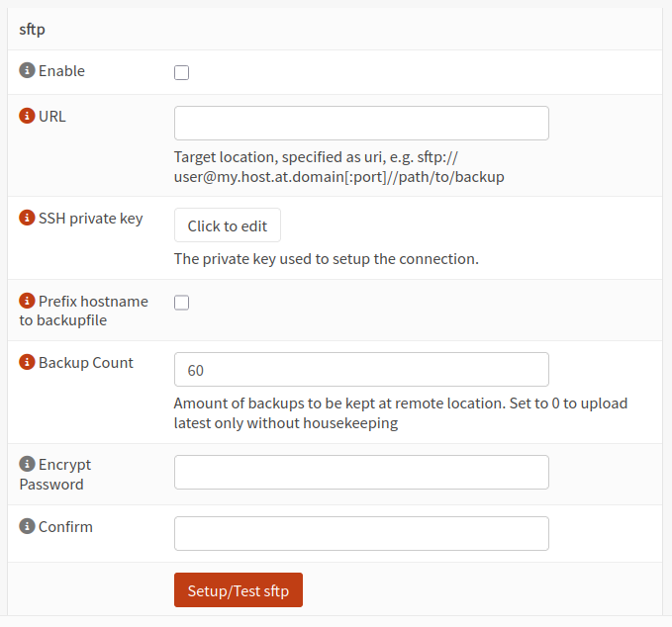Screen dimensions: 672x627
Task: Click the 'Amount of backups to be kept' help text
Action: coord(400,413)
